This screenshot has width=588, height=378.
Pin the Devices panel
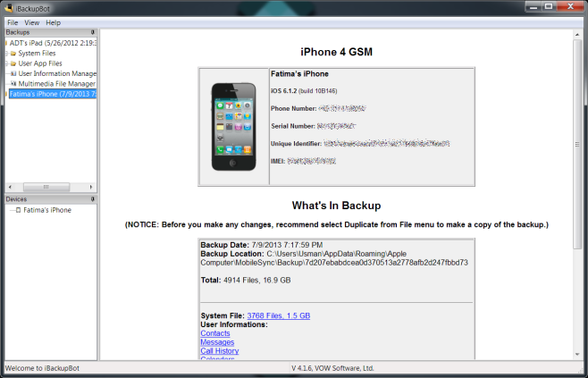pos(93,199)
